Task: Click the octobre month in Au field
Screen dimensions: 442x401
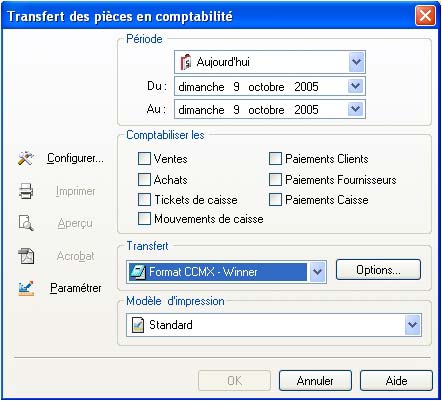Action: pos(266,109)
